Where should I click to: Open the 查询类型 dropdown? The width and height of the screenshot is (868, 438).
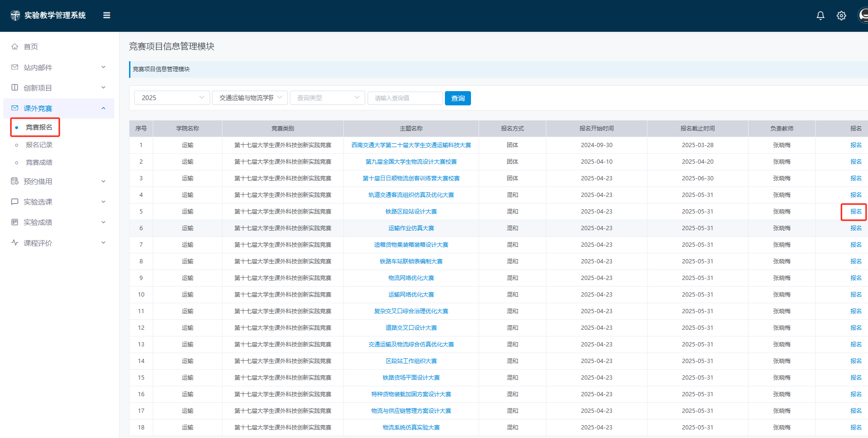pyautogui.click(x=327, y=98)
